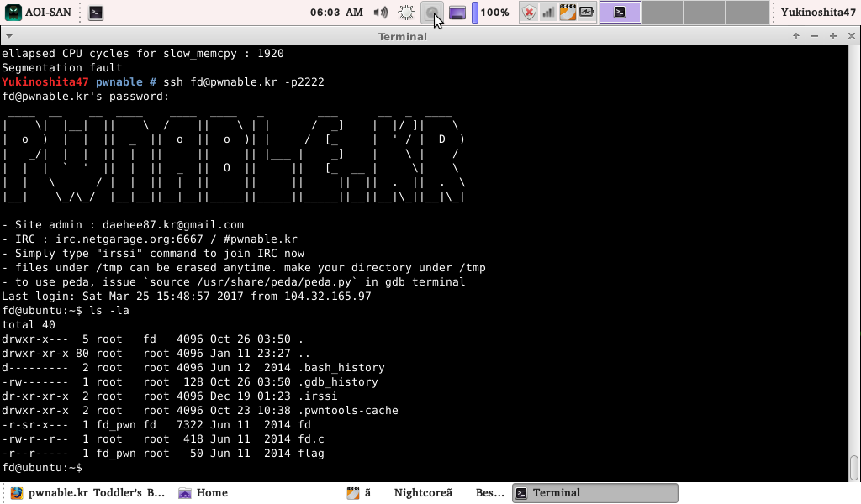Click the clapperboard icon in the taskbar
The height and width of the screenshot is (504, 861).
(353, 492)
